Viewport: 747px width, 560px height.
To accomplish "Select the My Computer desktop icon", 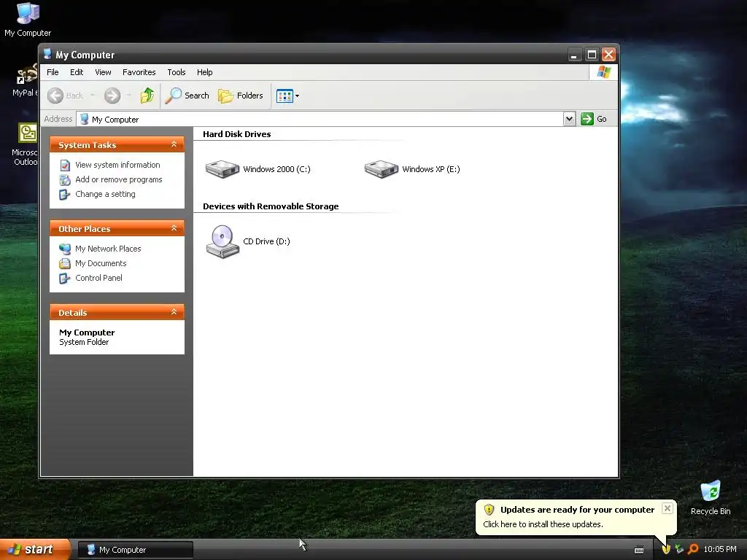I will 28,20.
